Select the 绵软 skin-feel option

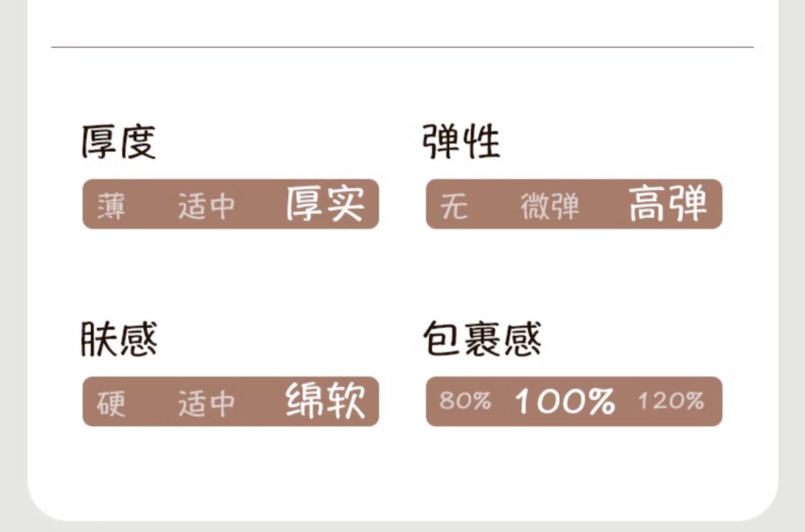325,401
